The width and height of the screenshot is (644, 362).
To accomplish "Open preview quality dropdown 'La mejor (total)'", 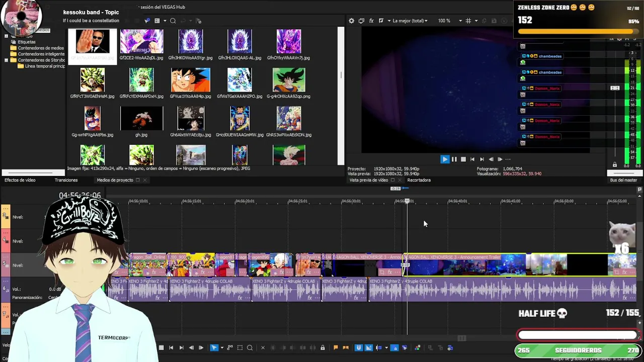I will click(410, 21).
